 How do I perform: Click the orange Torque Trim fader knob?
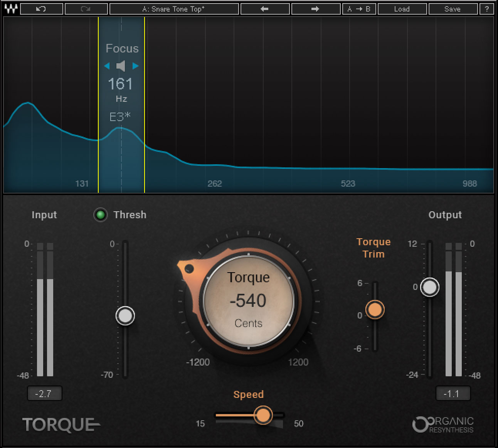click(x=375, y=310)
